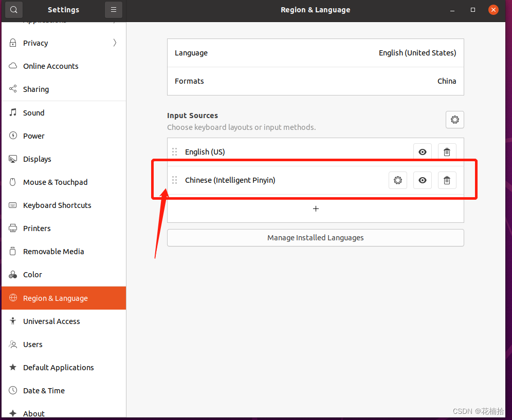This screenshot has width=512, height=420.
Task: Click the Sharing icon
Action: 13,89
